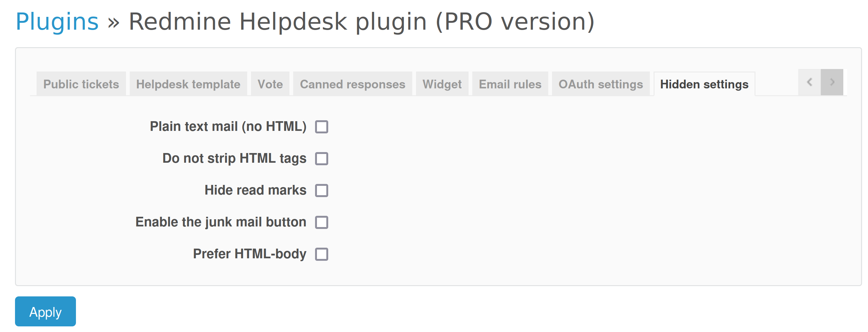This screenshot has height=332, width=868.
Task: Click the Hide read marks label text
Action: click(255, 190)
